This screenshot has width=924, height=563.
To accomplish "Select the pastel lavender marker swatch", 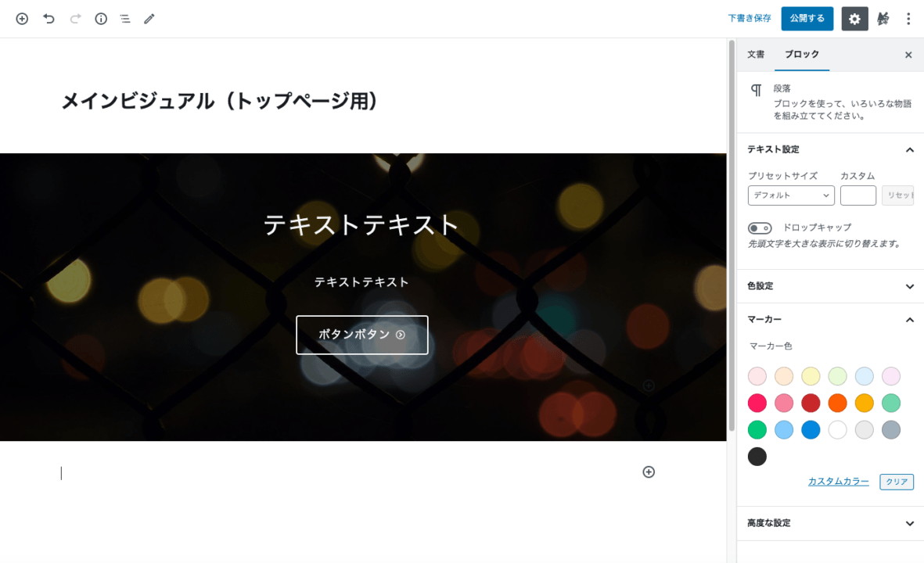I will click(x=891, y=376).
